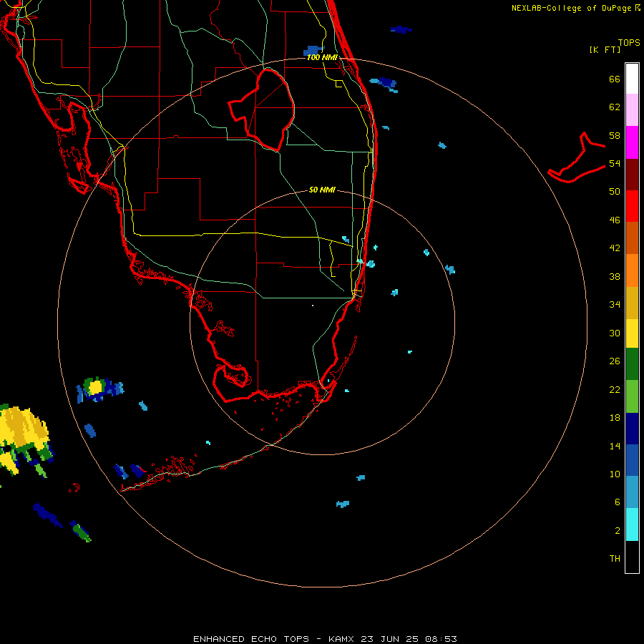Screen dimensions: 644x644
Task: Click the 'TOPS' legend title
Action: click(x=629, y=43)
